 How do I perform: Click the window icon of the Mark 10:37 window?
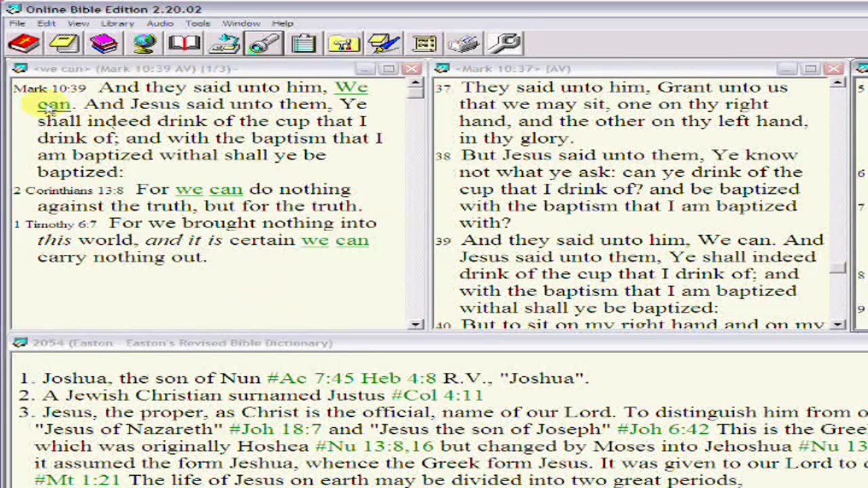click(x=442, y=68)
